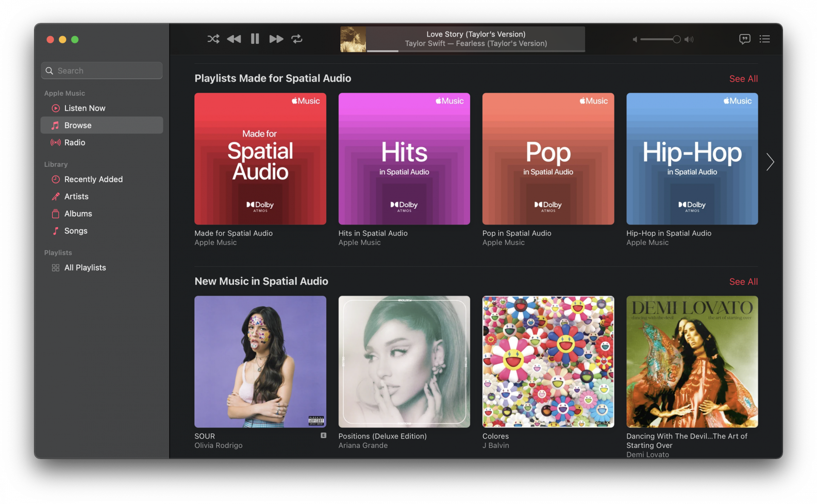
Task: Open All Playlists
Action: (x=85, y=268)
